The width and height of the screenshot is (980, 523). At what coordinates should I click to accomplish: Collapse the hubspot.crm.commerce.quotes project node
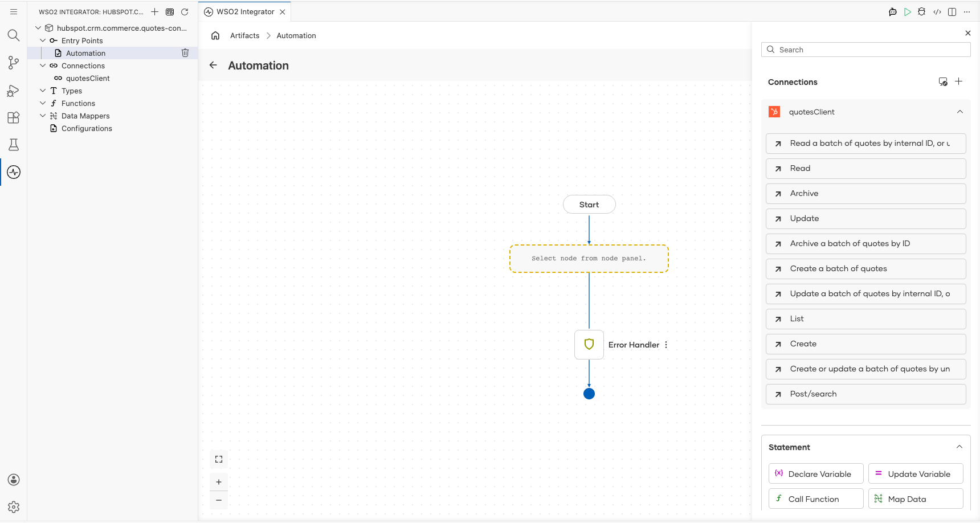[38, 28]
